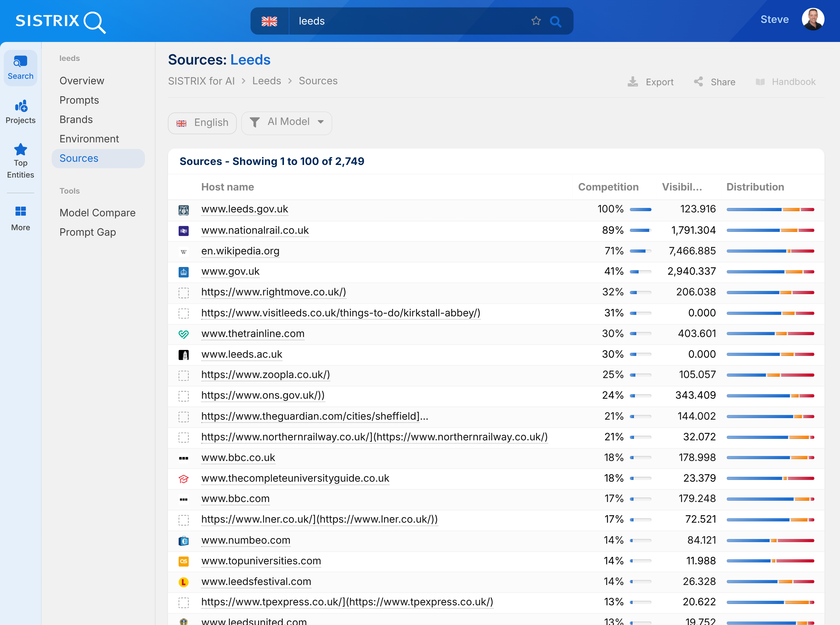Click the AI Model filter funnel icon
840x625 pixels.
[255, 122]
